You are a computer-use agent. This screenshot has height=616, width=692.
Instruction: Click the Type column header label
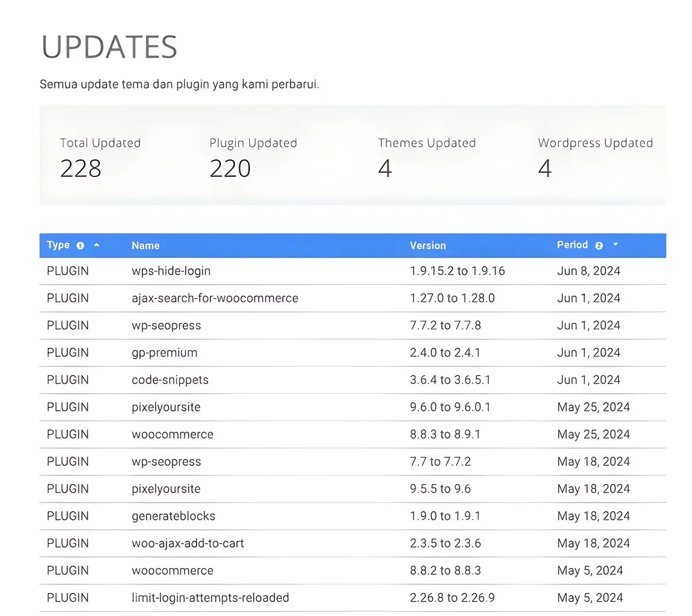coord(58,245)
